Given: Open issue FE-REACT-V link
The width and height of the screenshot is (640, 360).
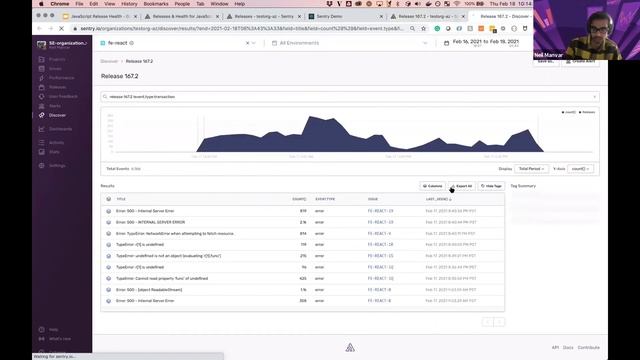Looking at the screenshot, I should pyautogui.click(x=379, y=233).
